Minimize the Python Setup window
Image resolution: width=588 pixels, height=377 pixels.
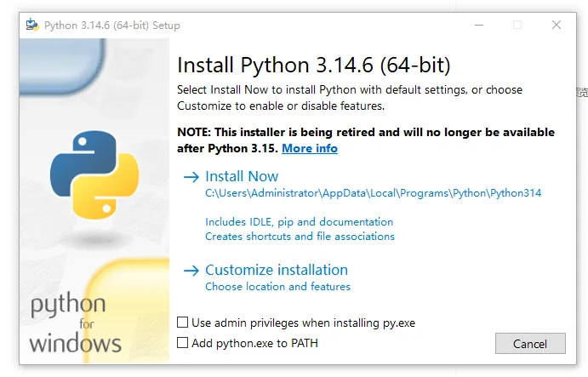click(479, 26)
